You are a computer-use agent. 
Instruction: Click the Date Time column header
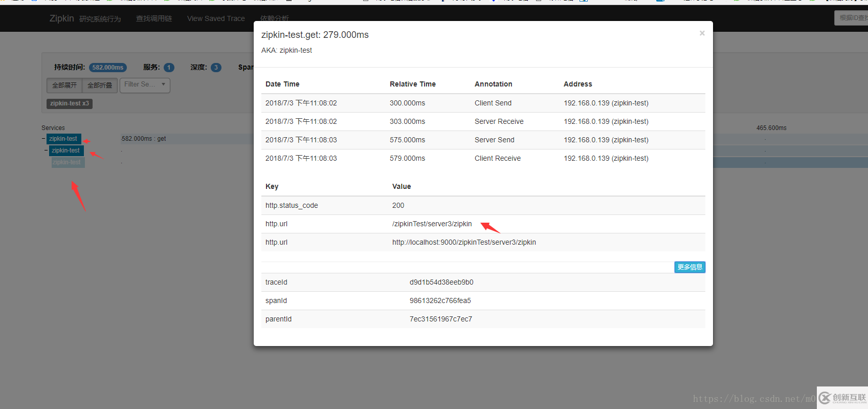pyautogui.click(x=282, y=84)
